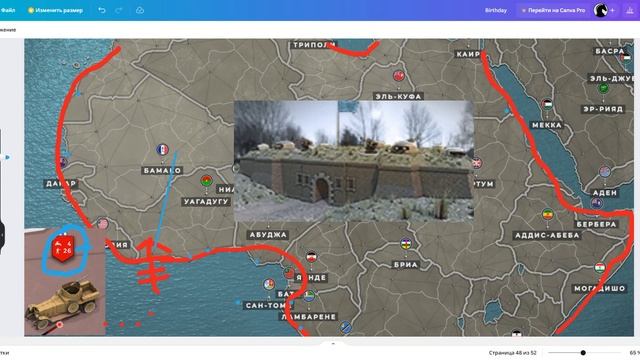Click the flag marker above ЭЛЬ-КУФА

point(398,76)
